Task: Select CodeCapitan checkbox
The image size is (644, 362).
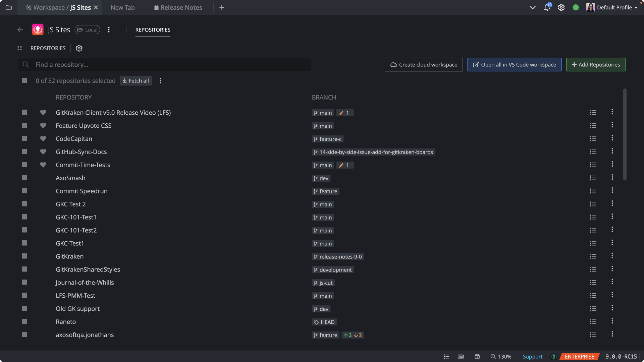Action: point(24,138)
